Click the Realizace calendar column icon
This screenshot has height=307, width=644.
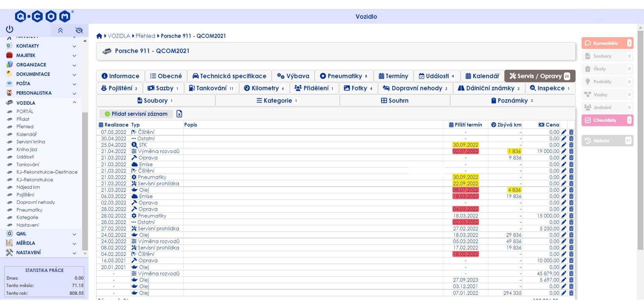[101, 125]
